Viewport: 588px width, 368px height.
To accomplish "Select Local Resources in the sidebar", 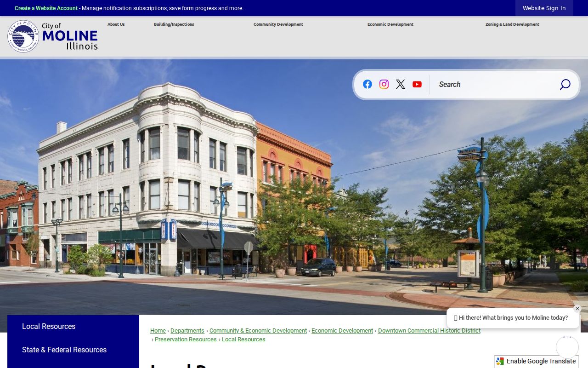I will pos(73,327).
